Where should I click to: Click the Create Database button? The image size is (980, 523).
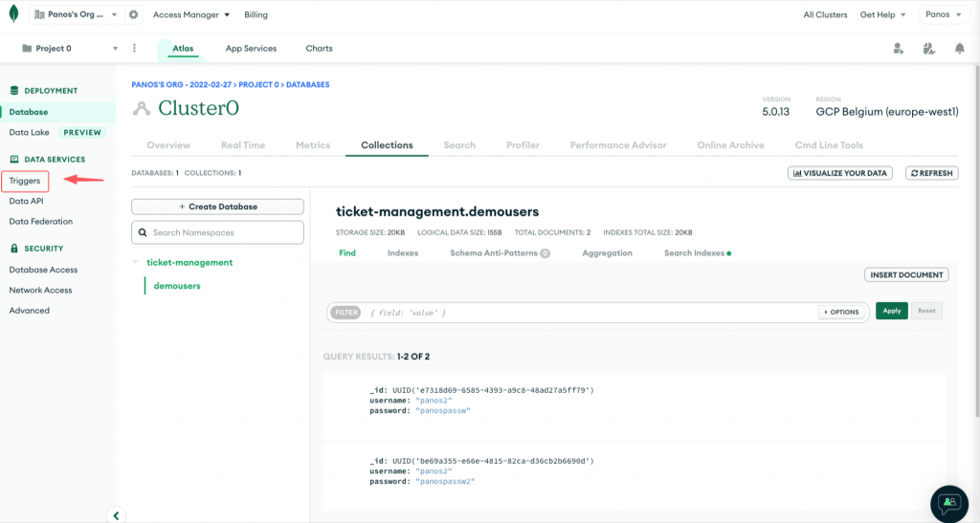[217, 207]
